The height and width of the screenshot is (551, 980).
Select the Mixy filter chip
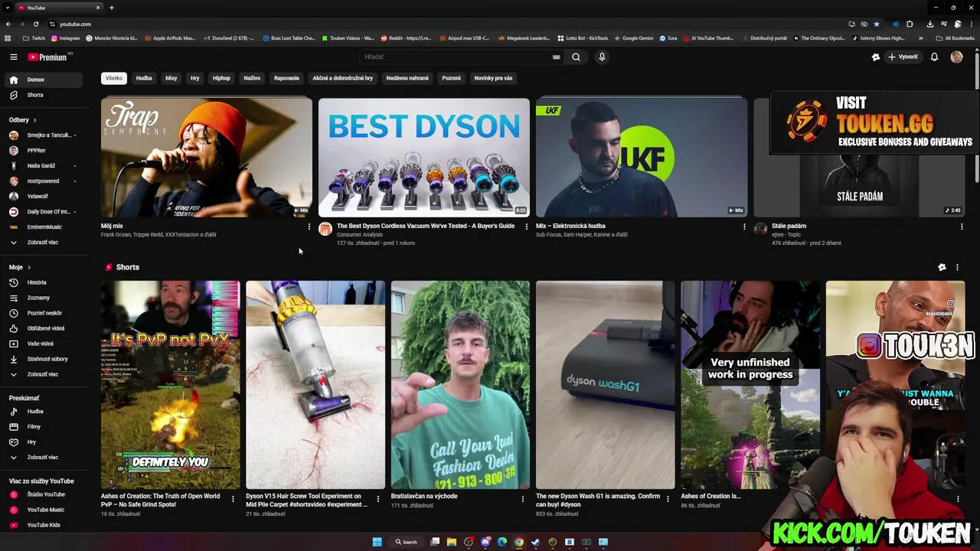(171, 78)
